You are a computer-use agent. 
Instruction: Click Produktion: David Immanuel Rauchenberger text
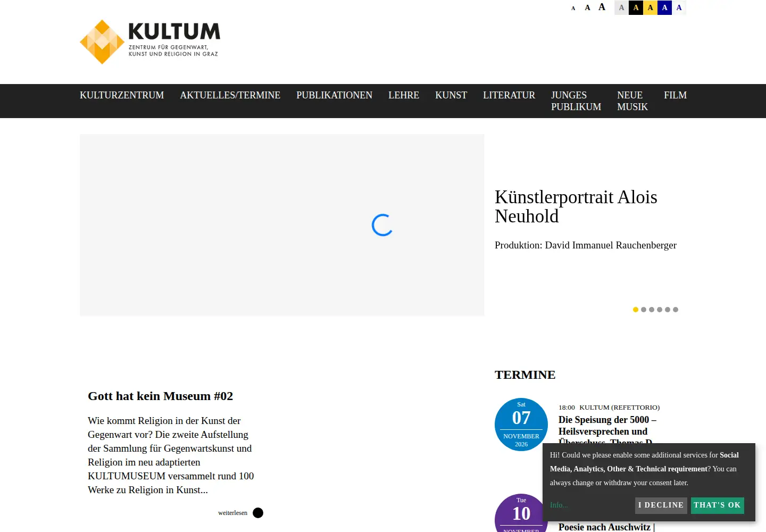(586, 245)
